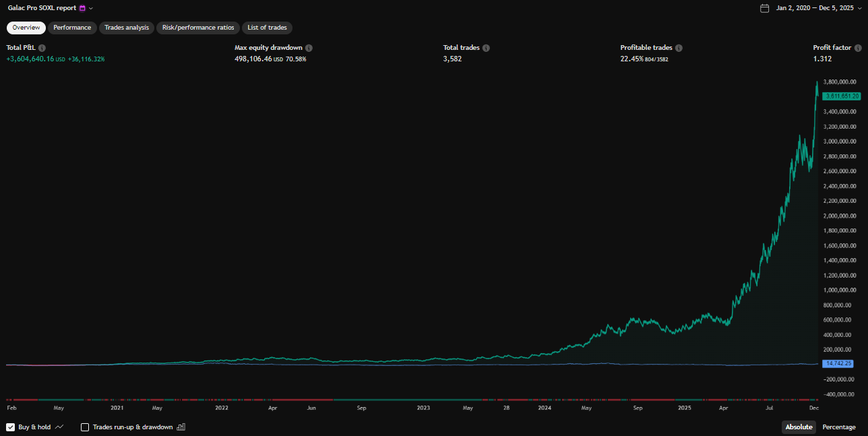Go to the List of trades tab
Image resolution: width=868 pixels, height=436 pixels.
click(267, 28)
